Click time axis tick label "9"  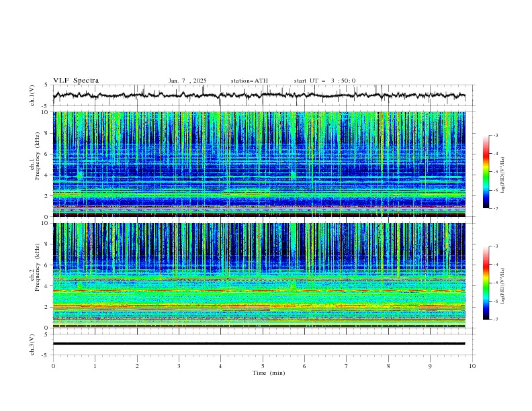(430, 366)
